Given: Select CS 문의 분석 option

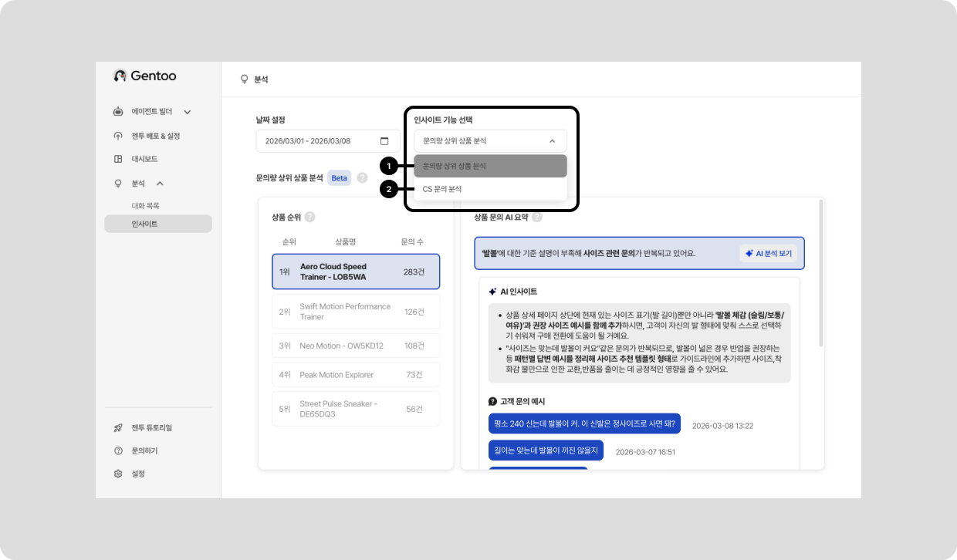Looking at the screenshot, I should 490,189.
